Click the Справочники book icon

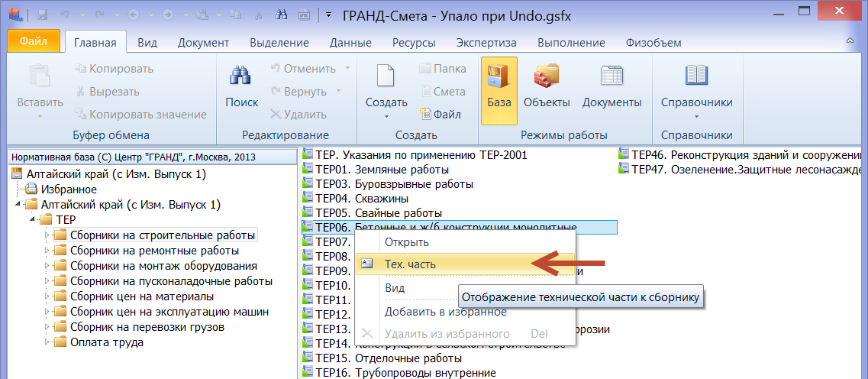(x=695, y=76)
